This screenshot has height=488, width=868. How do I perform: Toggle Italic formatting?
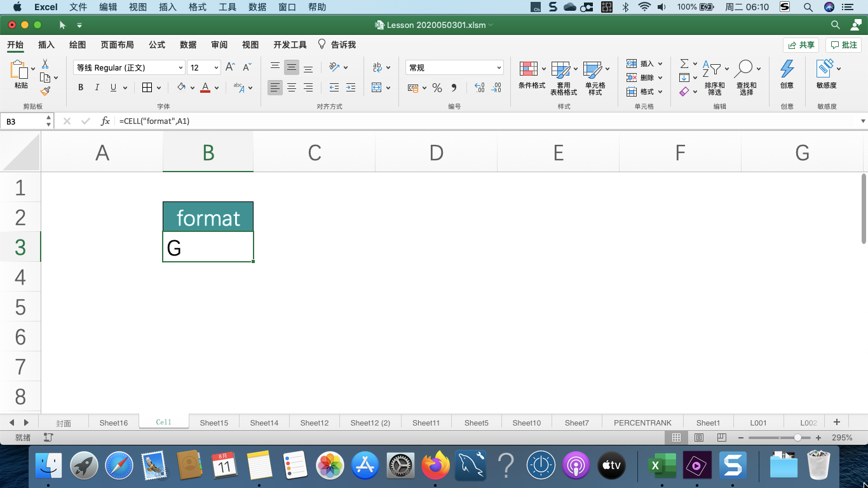97,88
